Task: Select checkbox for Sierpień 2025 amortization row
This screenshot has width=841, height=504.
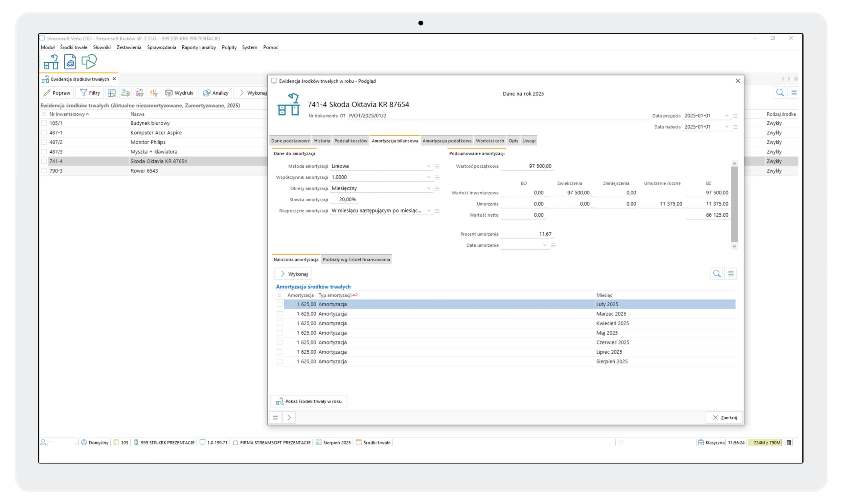Action: click(279, 362)
